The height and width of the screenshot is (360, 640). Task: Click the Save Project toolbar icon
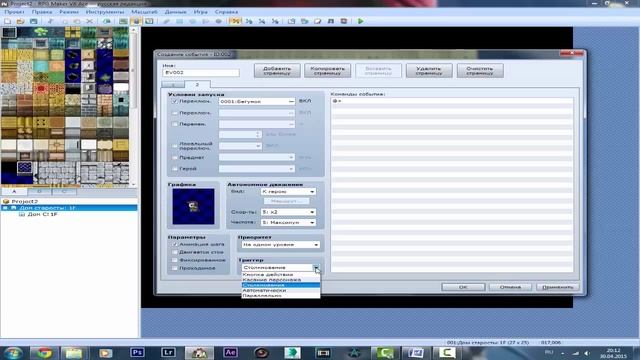pyautogui.click(x=33, y=21)
